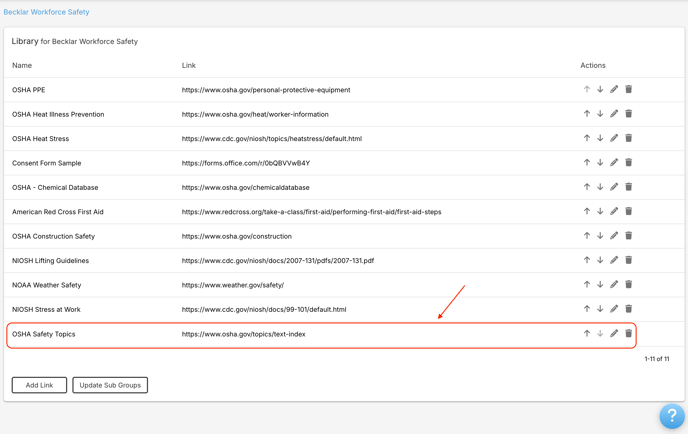The height and width of the screenshot is (434, 688).
Task: Select the personal-protective-equipment URL
Action: coord(266,90)
